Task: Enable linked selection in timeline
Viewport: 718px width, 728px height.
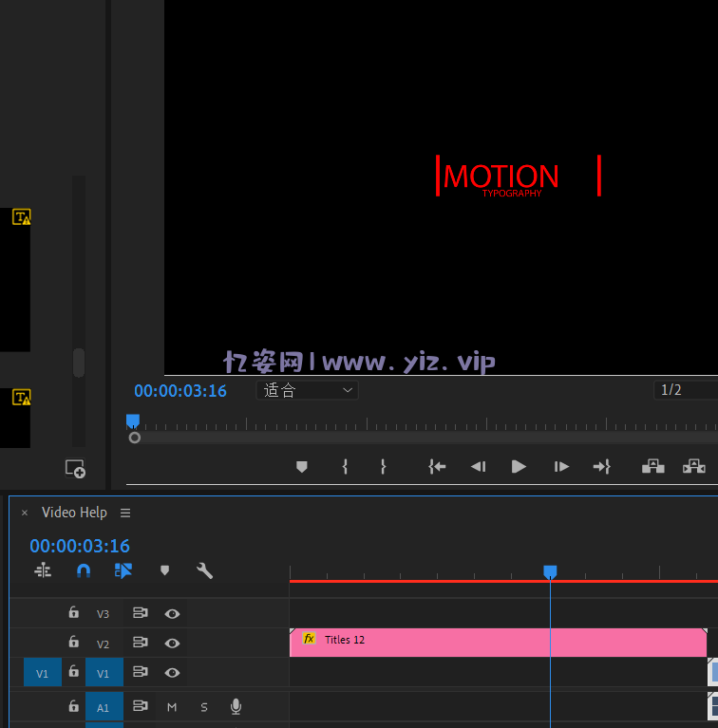Action: tap(123, 570)
